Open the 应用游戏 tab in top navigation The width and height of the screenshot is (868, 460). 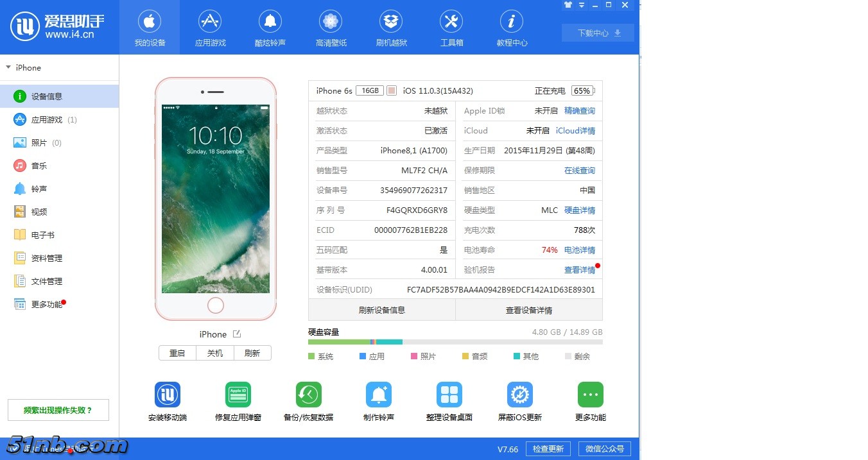click(210, 28)
